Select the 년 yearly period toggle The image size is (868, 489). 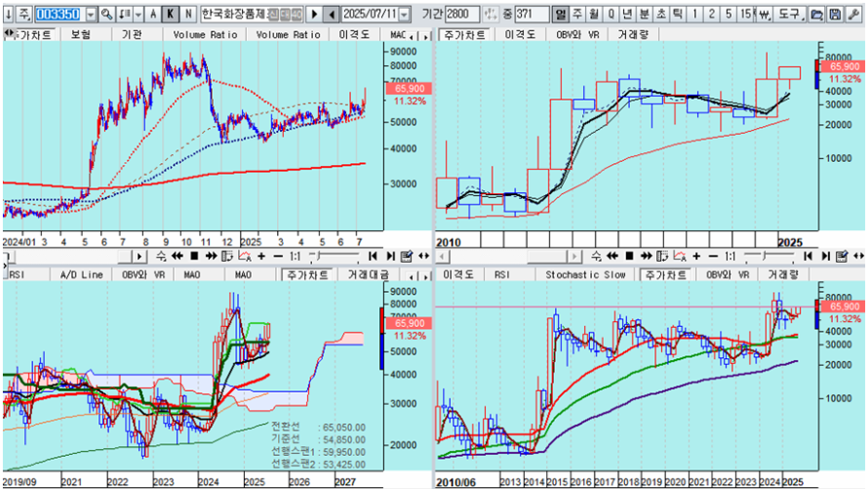(x=627, y=14)
